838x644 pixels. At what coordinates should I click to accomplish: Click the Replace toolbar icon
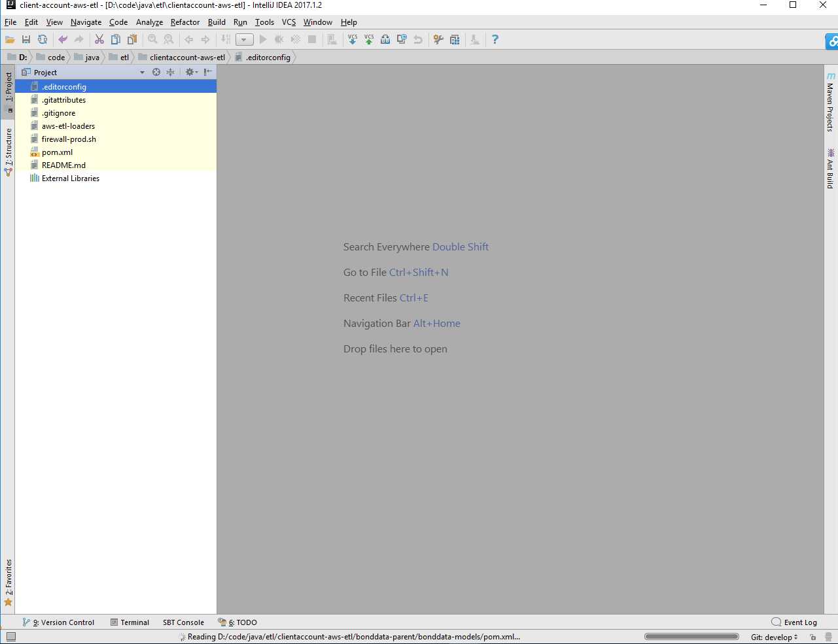pyautogui.click(x=169, y=40)
